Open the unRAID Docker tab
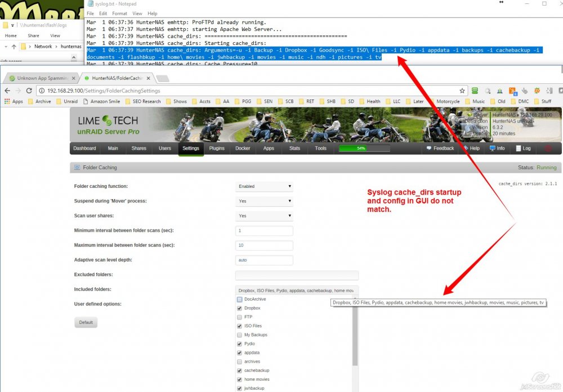Viewport: 563px width, 392px height. pyautogui.click(x=243, y=148)
